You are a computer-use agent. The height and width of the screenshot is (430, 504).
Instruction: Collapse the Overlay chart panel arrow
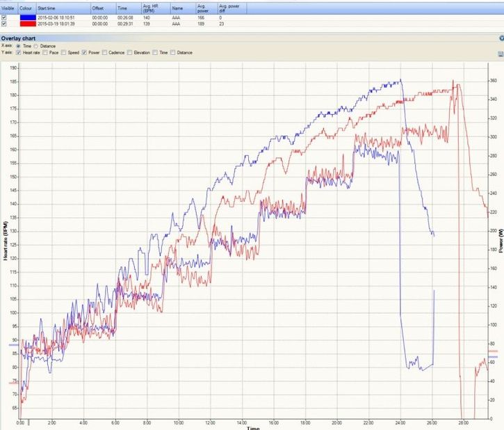tap(501, 38)
